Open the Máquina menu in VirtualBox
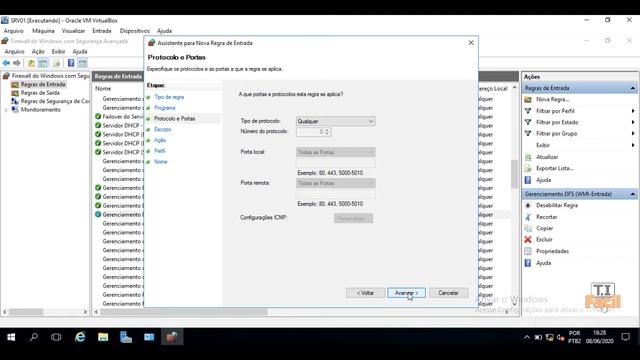The height and width of the screenshot is (360, 640). [x=43, y=31]
